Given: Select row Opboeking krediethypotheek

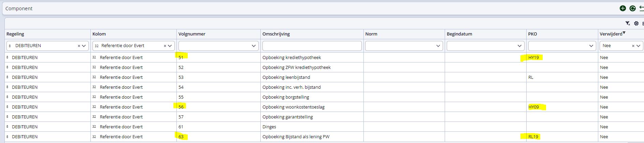Looking at the screenshot, I should (291, 57).
